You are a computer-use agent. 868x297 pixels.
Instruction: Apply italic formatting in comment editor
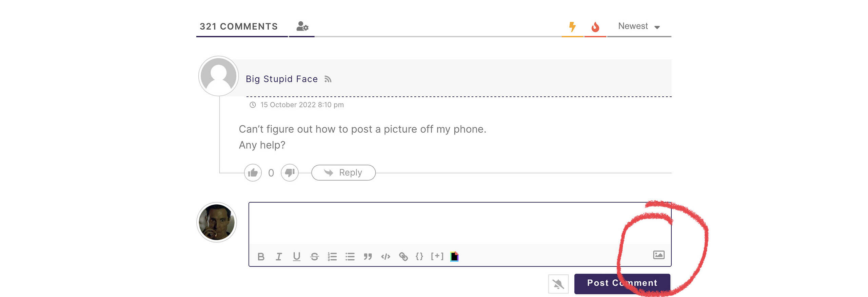pyautogui.click(x=279, y=257)
